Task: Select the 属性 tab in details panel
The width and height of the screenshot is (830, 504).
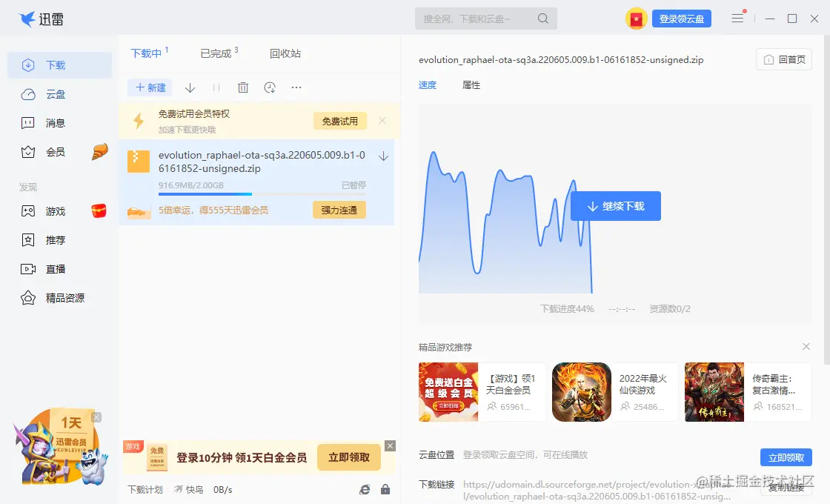Action: point(471,85)
